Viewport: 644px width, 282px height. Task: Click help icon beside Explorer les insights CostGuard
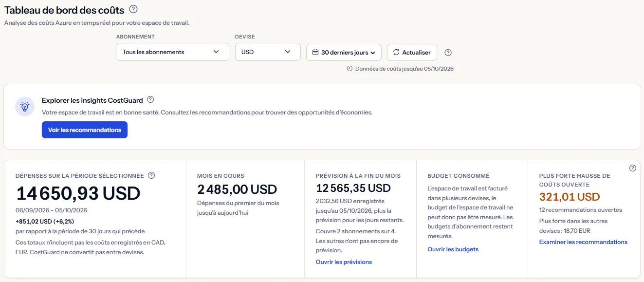(150, 100)
